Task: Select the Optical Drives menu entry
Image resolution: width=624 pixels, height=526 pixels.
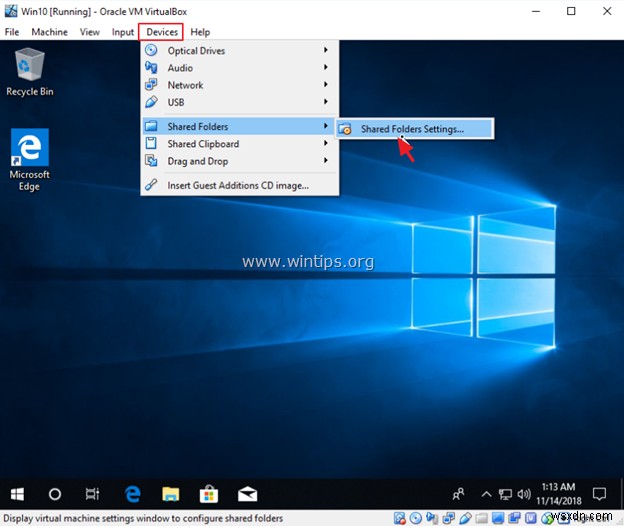Action: click(x=240, y=51)
